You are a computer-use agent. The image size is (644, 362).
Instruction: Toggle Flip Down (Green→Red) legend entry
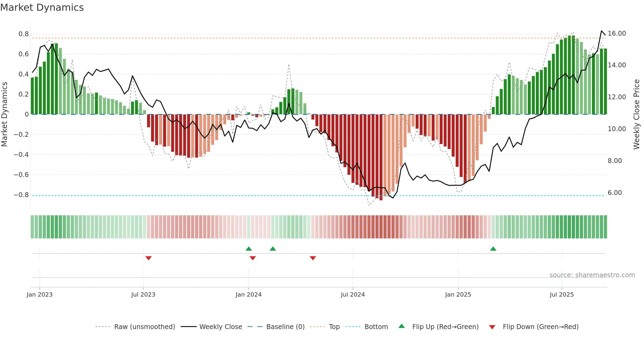point(534,327)
